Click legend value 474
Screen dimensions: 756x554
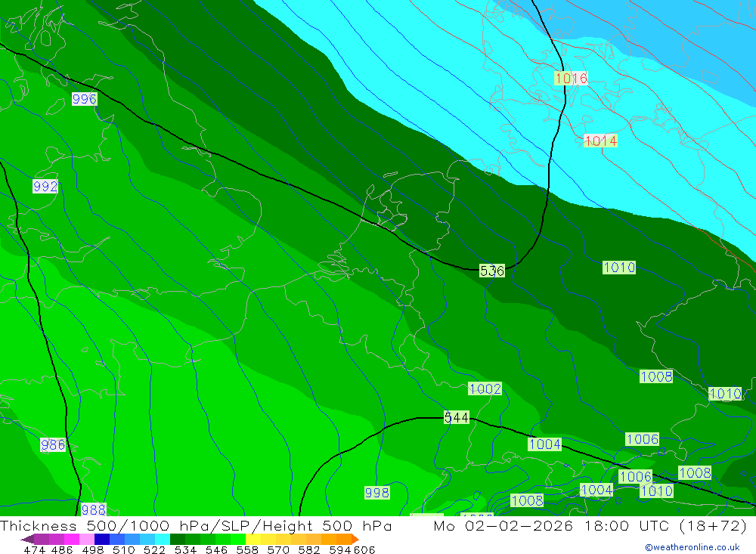tap(34, 549)
